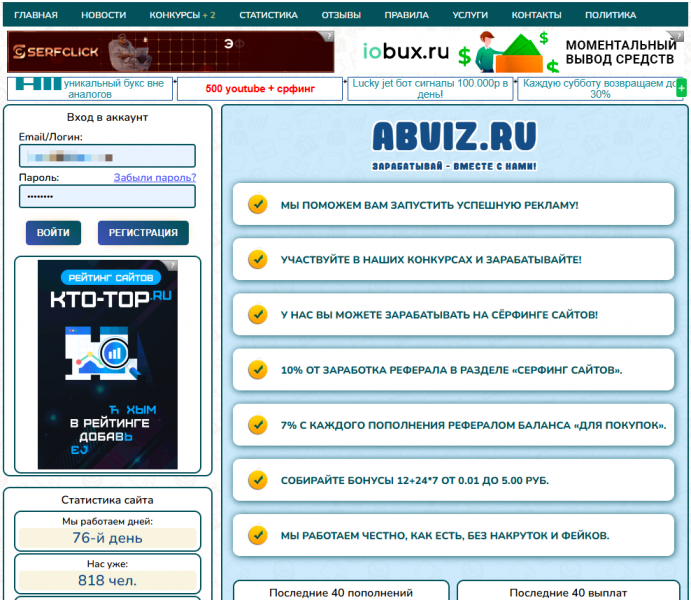
Task: Open the ПРАВИЛА page
Action: coord(406,15)
